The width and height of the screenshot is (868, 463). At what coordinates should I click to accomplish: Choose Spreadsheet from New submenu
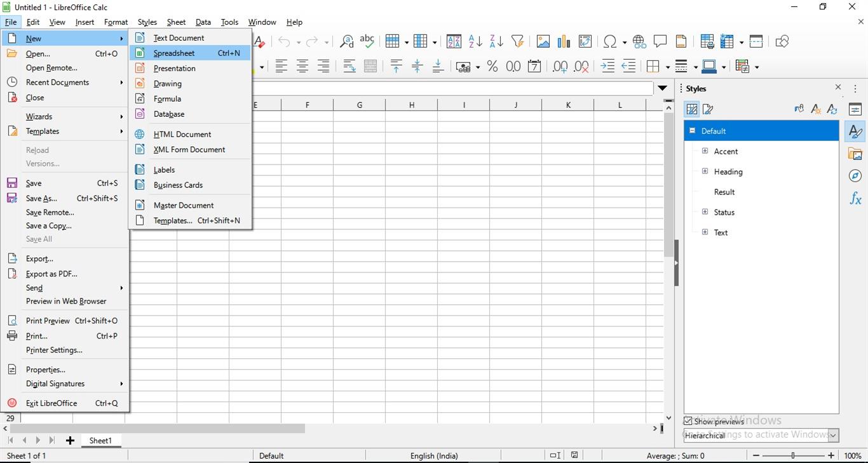tap(190, 53)
